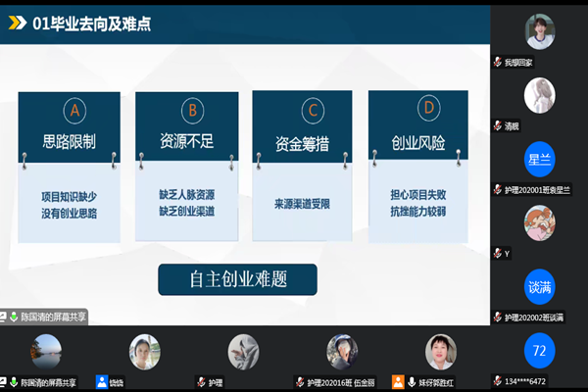The height and width of the screenshot is (392, 588).
Task: Select 妹仔郭胜红 participant avatar
Action: pyautogui.click(x=440, y=351)
